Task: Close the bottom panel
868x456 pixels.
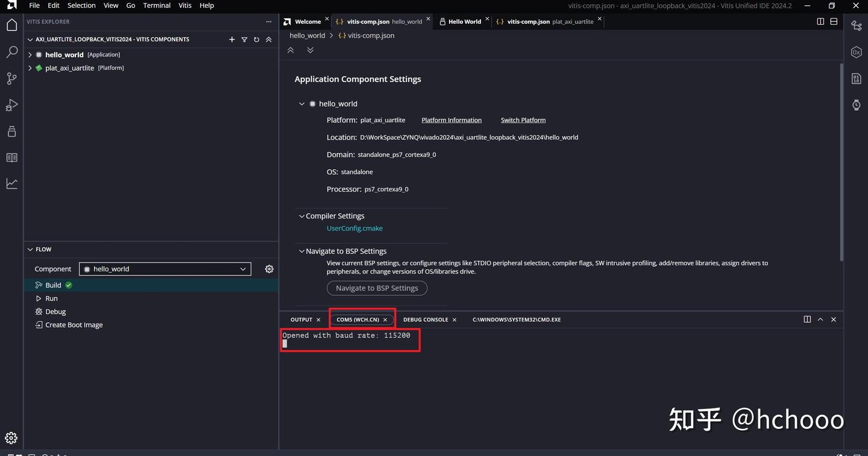Action: tap(834, 319)
